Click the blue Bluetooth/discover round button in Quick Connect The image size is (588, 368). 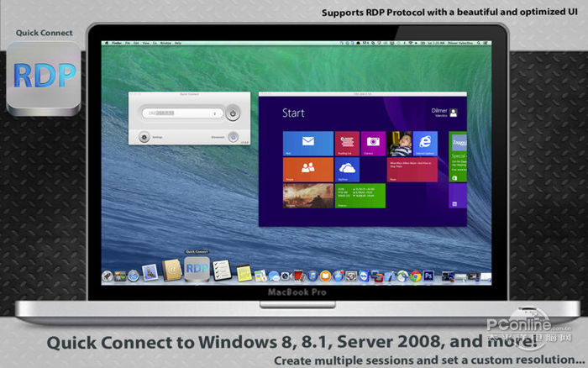pos(234,137)
